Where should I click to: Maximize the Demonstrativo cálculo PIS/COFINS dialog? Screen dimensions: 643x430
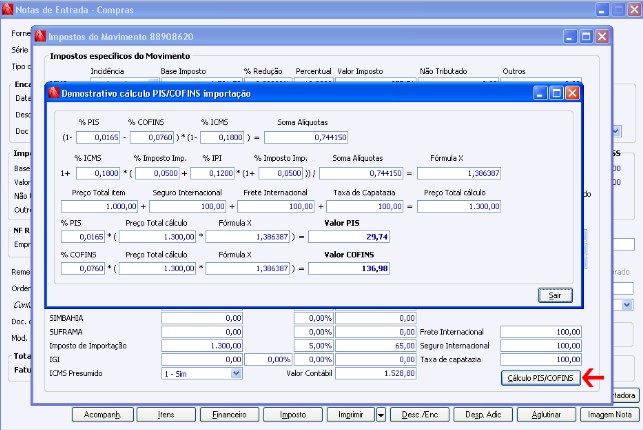(x=556, y=91)
